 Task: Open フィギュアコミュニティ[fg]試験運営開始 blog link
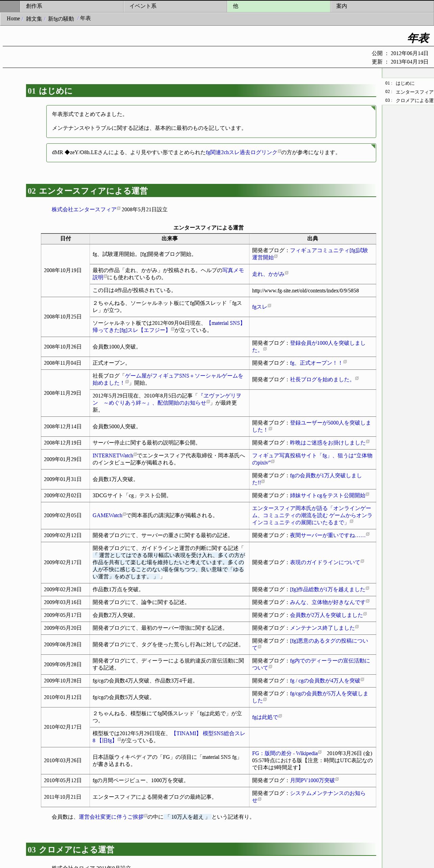310,254
